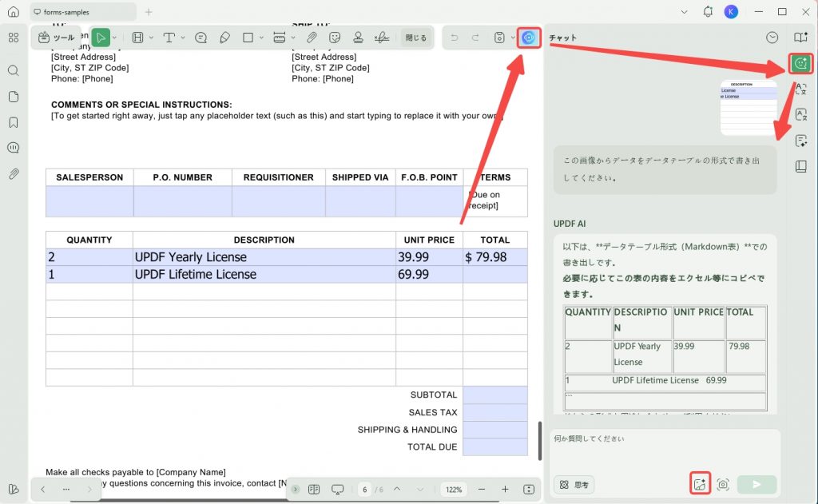Select the highlight H tool

click(x=137, y=38)
